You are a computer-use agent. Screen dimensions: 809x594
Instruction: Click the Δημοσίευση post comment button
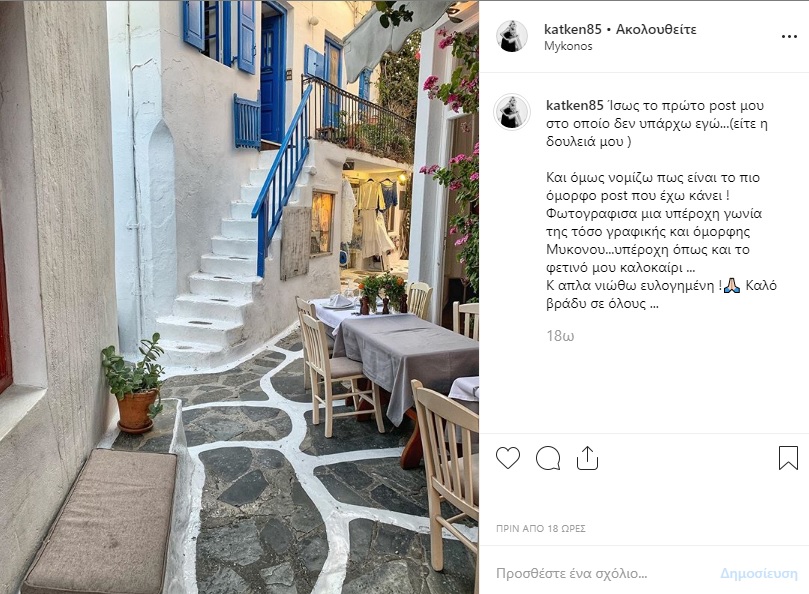coord(758,573)
